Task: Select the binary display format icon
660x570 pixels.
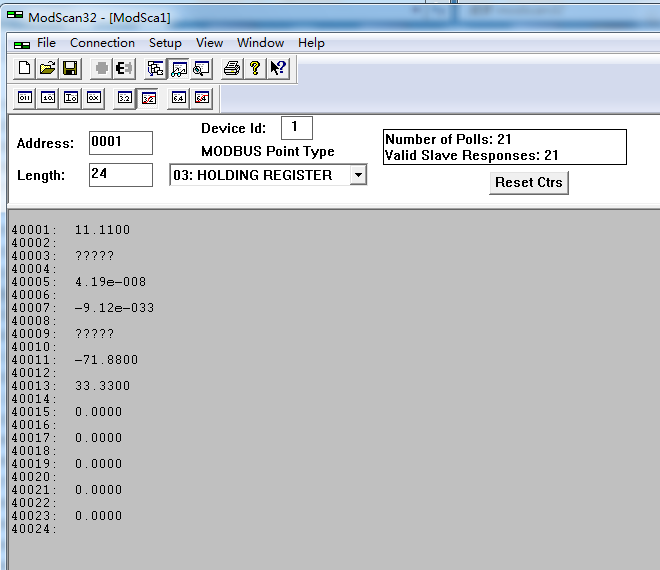Action: tap(25, 98)
